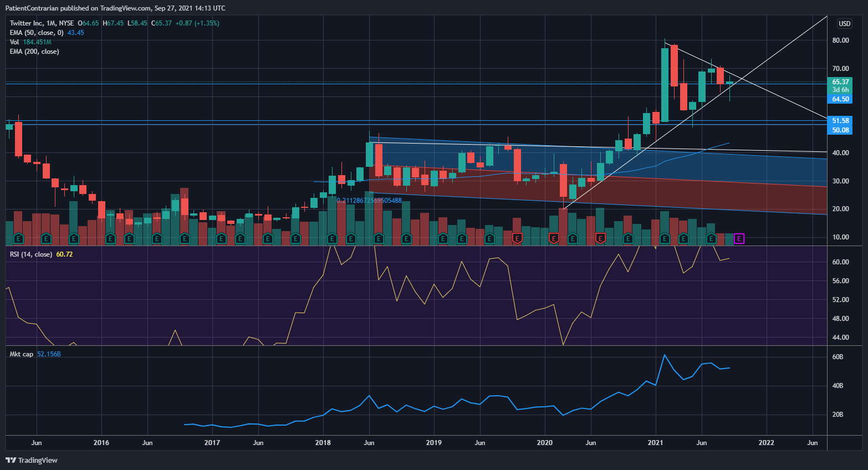Screen dimensions: 868x470
Task: Click the 52.00 RSI axis label
Action: (x=840, y=300)
